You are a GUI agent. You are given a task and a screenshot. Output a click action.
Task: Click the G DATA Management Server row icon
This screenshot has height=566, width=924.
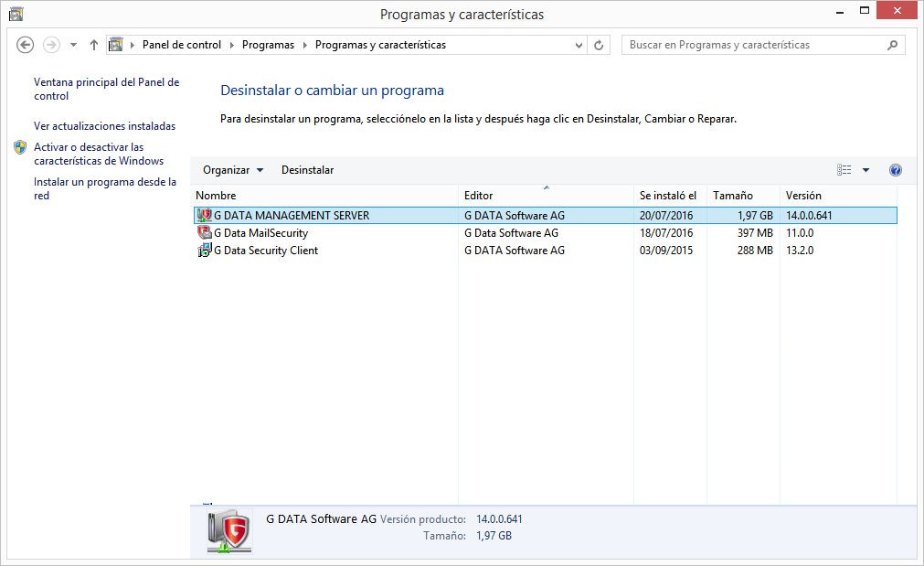click(205, 216)
